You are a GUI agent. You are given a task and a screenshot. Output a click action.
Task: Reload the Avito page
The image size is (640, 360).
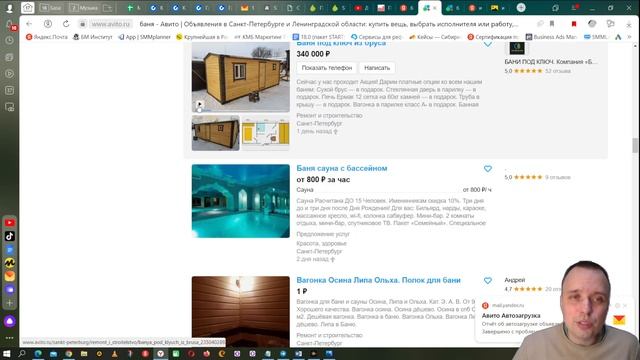click(66, 24)
